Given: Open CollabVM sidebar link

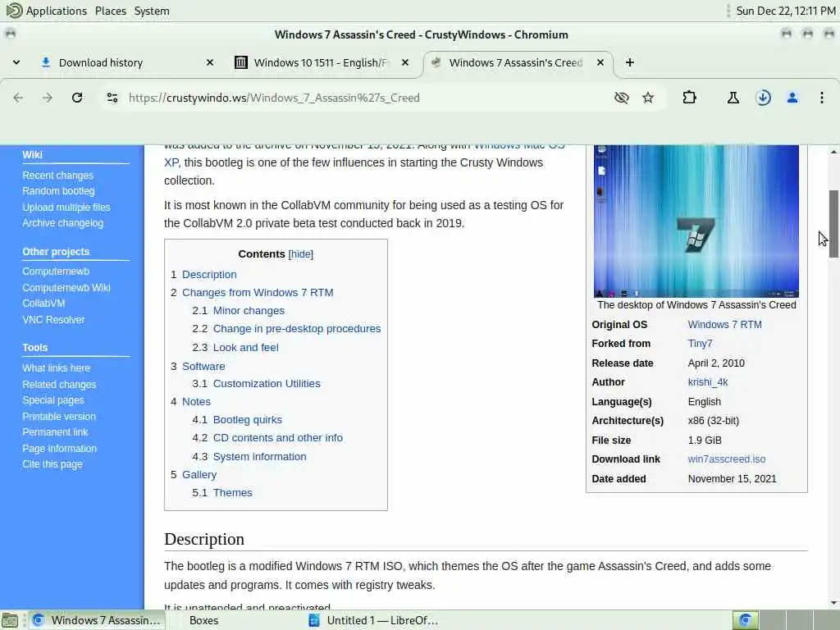Looking at the screenshot, I should click(x=43, y=304).
